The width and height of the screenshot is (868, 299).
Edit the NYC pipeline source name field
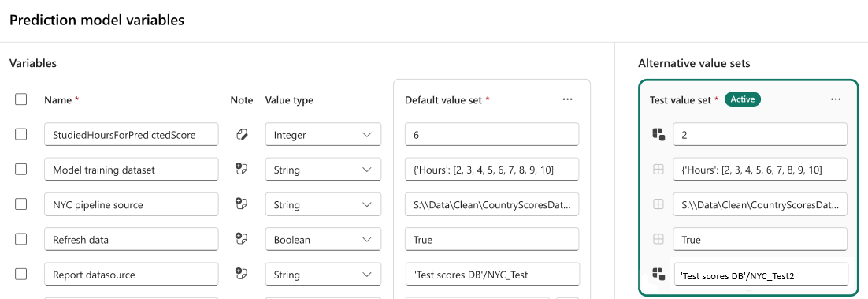pyautogui.click(x=132, y=204)
